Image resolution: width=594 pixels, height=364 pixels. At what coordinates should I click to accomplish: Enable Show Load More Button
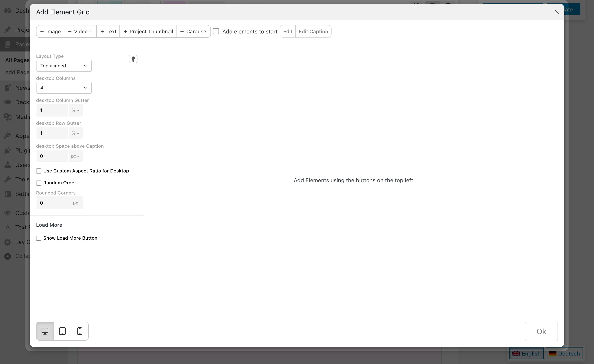pos(39,238)
